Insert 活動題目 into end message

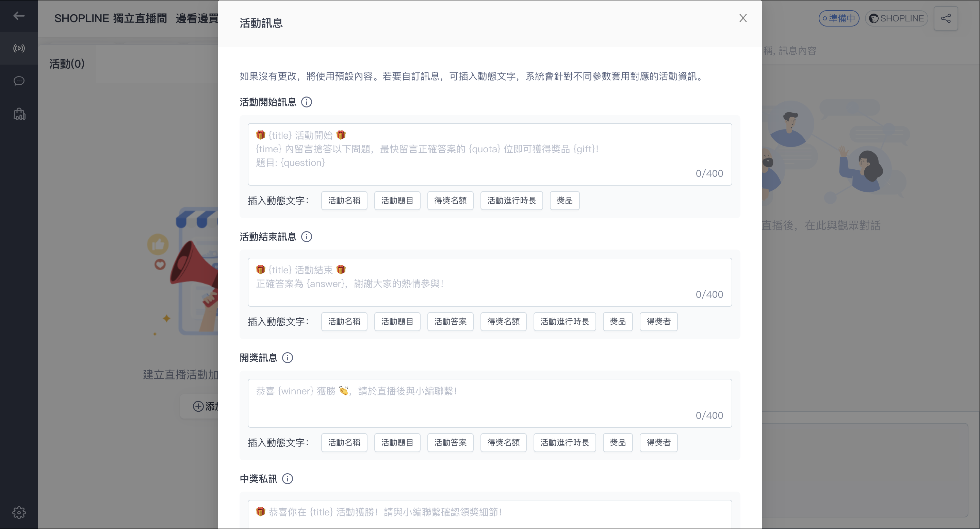pyautogui.click(x=397, y=322)
